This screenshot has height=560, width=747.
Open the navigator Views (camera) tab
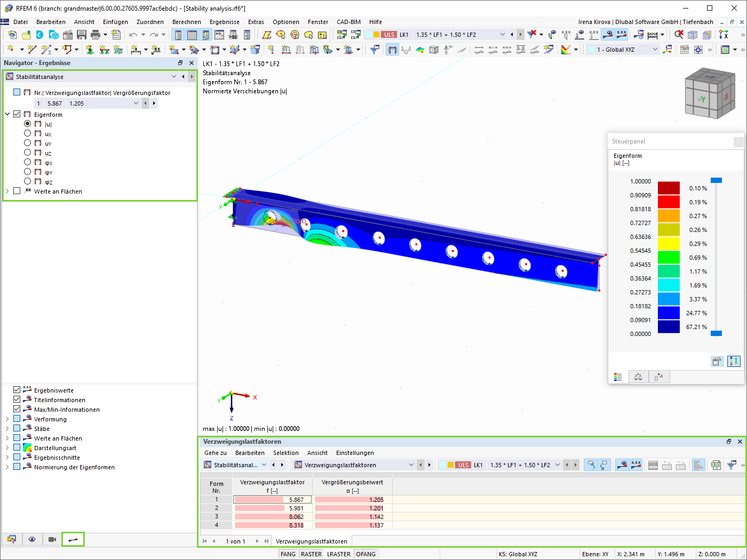(52, 539)
